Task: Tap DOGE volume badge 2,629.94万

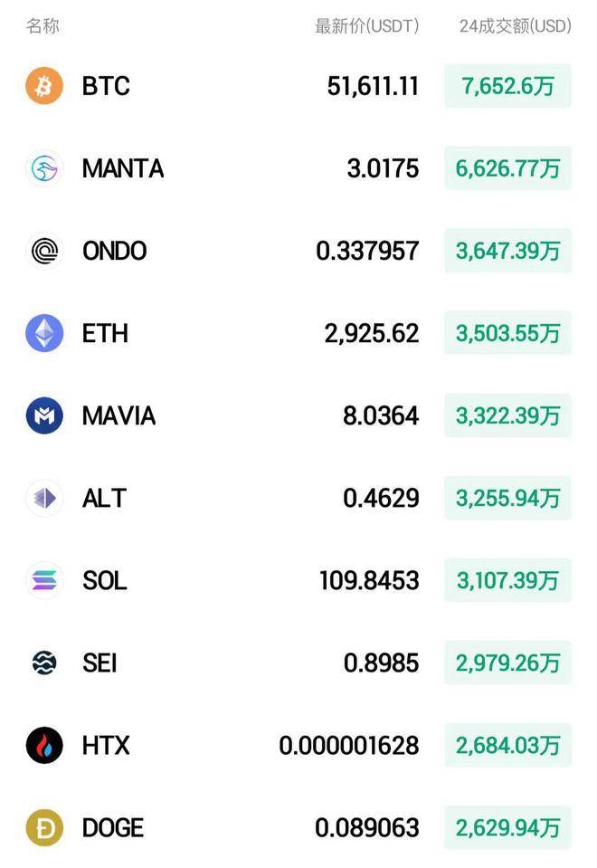Action: (x=508, y=827)
